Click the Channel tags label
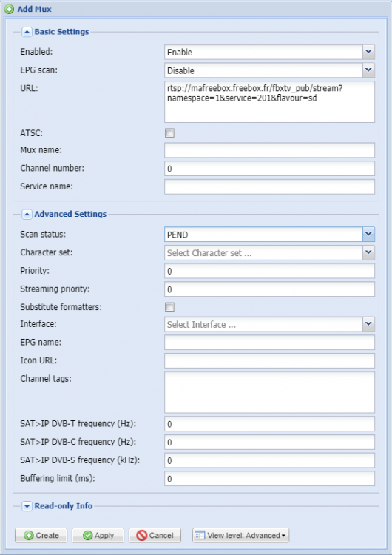The height and width of the screenshot is (555, 392). click(x=46, y=379)
